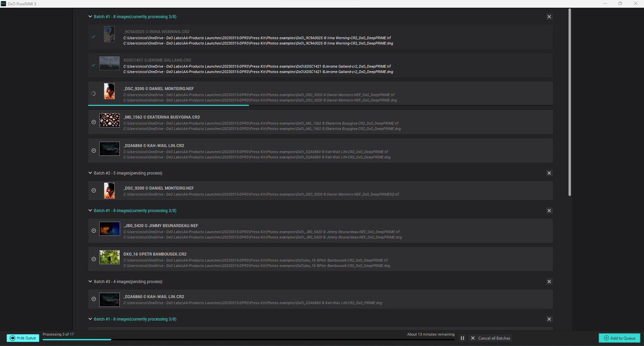Viewport: 644px width, 346px height.
Task: Collapse the Batch #3 group chevron
Action: click(x=90, y=282)
